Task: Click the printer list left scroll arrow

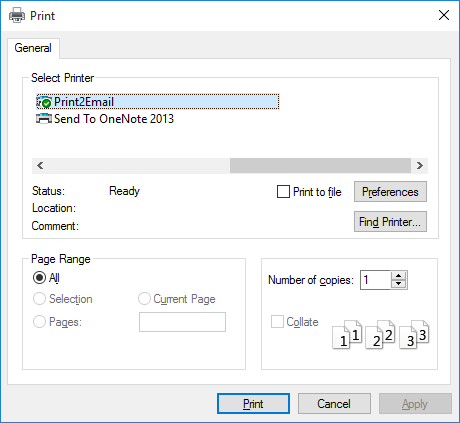Action: 40,165
